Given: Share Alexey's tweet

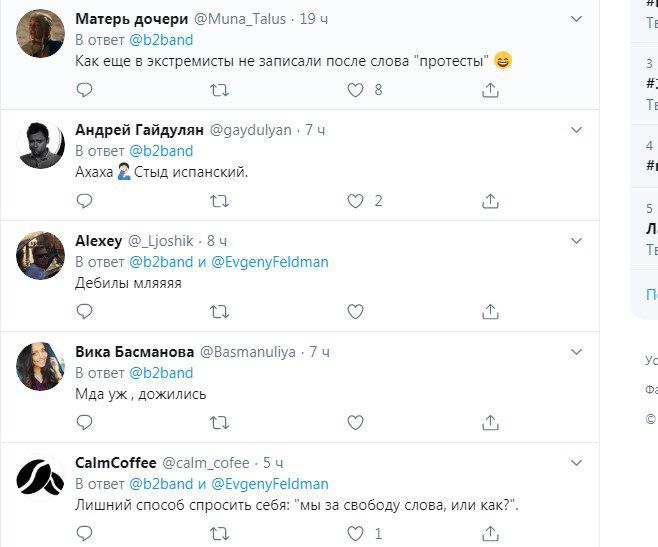Looking at the screenshot, I should [x=490, y=312].
